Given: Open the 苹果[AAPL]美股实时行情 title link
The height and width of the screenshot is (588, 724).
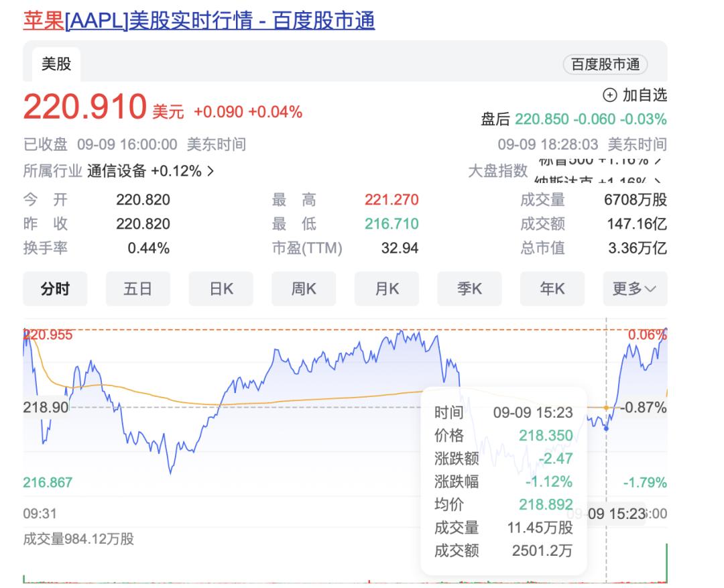Looking at the screenshot, I should (199, 21).
